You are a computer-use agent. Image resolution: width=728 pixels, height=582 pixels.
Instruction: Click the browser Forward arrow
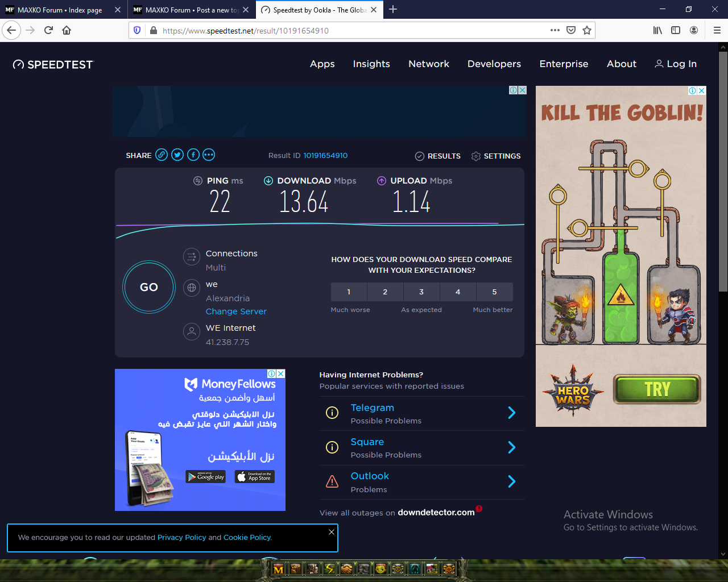(31, 30)
